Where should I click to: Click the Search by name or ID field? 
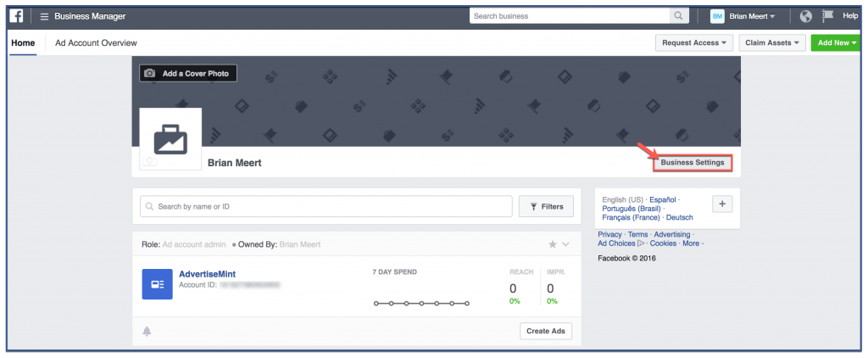[326, 206]
